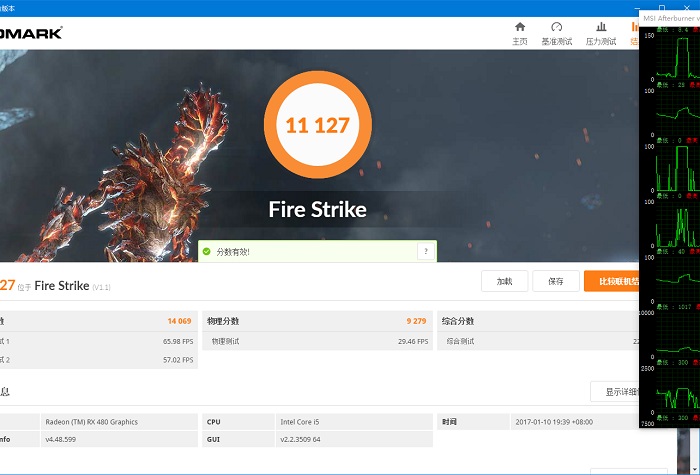Click the 保存 save button

point(556,281)
